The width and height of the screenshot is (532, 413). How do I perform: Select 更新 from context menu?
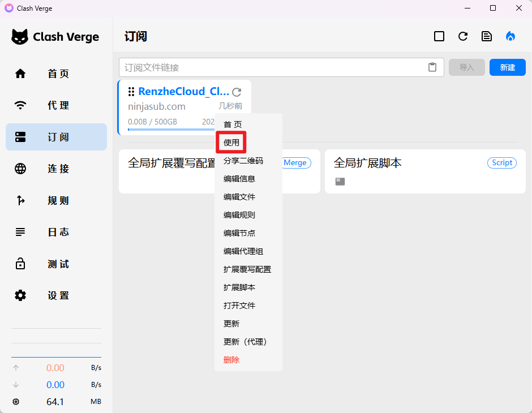tap(248, 324)
